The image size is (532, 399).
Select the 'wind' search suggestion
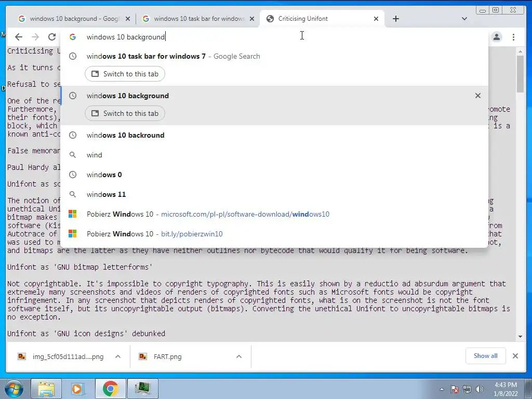274,155
